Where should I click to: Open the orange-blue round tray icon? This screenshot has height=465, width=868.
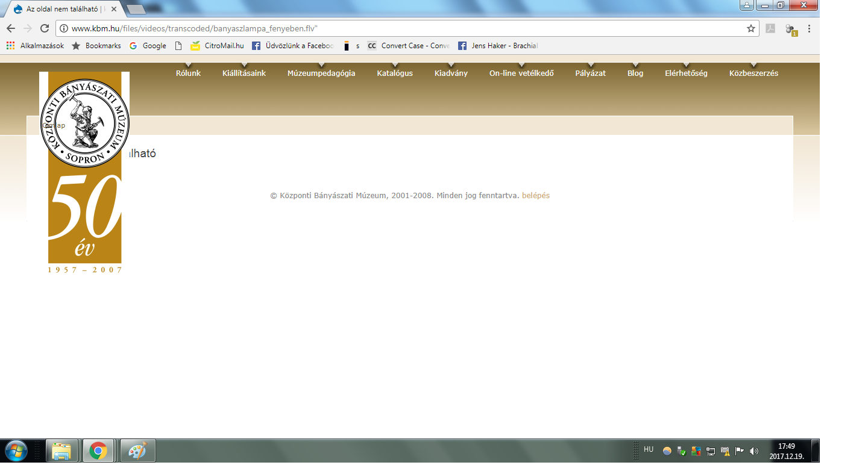tap(667, 451)
